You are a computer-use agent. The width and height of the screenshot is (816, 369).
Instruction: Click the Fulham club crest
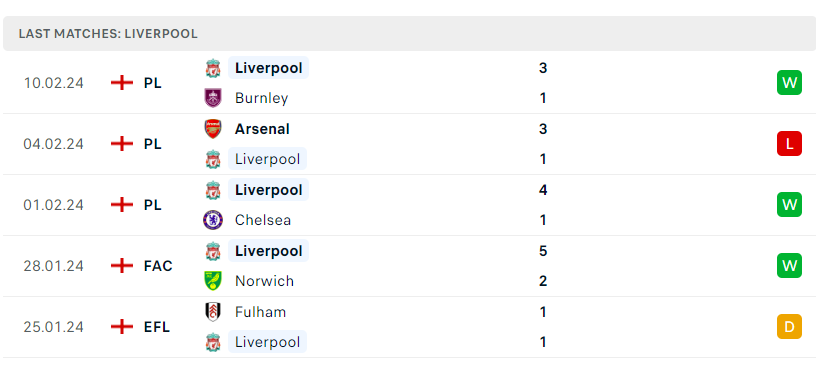pyautogui.click(x=213, y=312)
